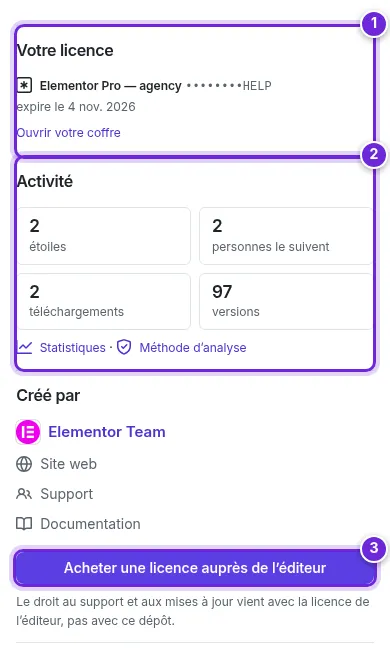
Task: Click the people icon beside Support
Action: point(24,494)
